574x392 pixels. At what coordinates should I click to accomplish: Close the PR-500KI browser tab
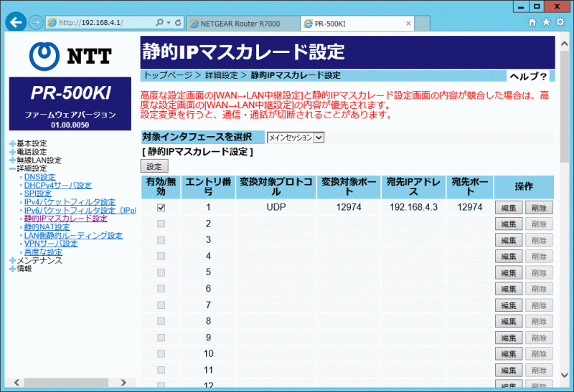tap(408, 23)
